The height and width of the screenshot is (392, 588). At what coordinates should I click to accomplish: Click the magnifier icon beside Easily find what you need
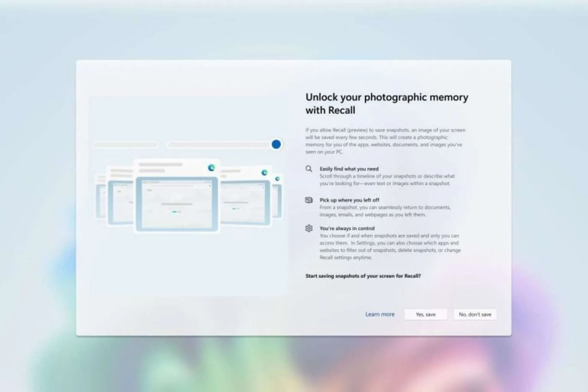[309, 169]
